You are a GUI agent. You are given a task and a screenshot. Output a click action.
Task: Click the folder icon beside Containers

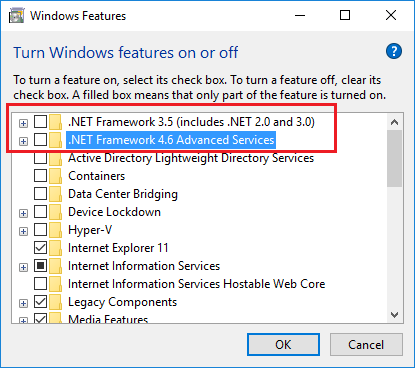coord(55,176)
